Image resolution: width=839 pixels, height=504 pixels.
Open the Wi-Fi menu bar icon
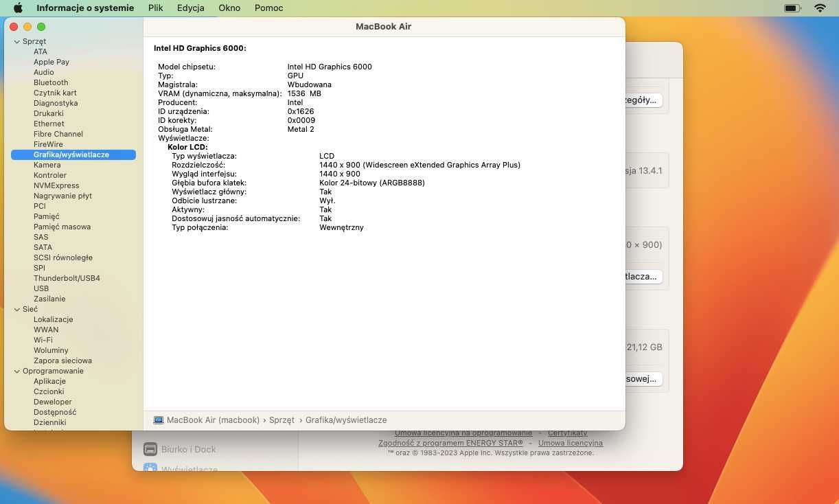tap(820, 8)
